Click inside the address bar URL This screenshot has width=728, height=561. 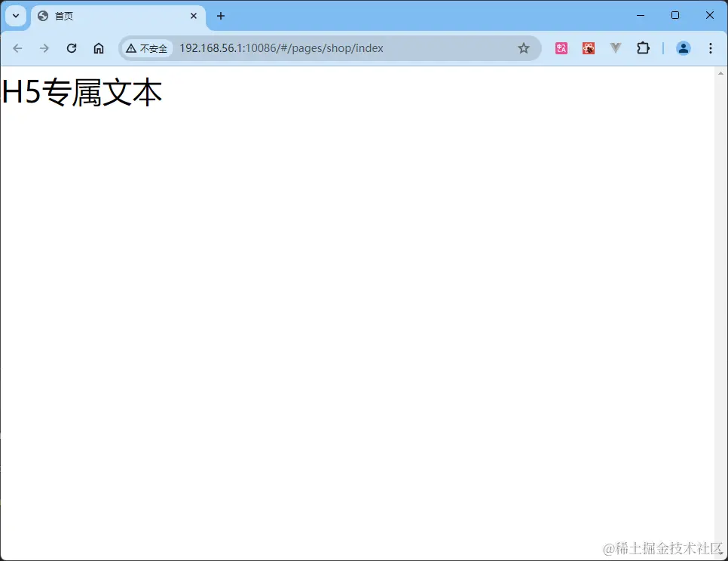tap(280, 48)
